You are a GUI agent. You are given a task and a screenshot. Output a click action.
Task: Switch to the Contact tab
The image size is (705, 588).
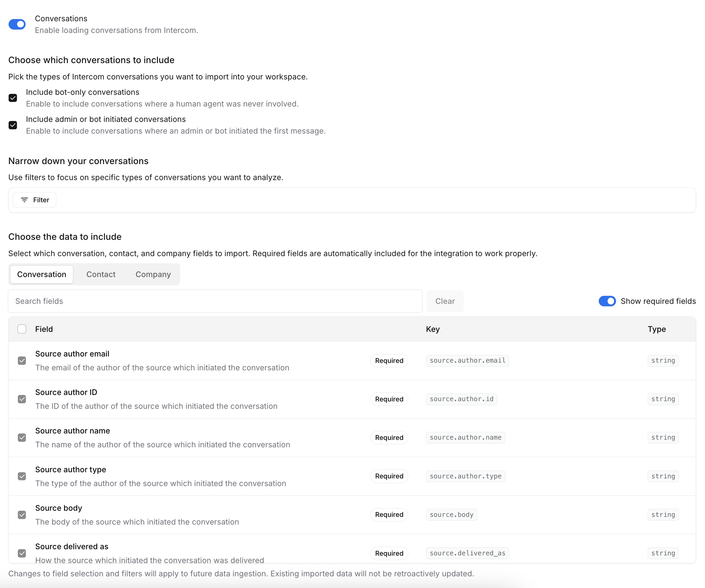[101, 274]
